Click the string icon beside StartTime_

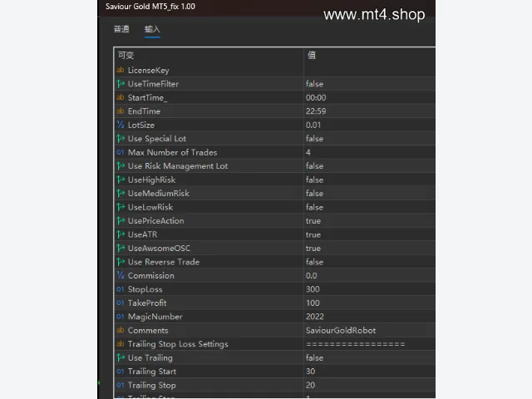point(120,97)
